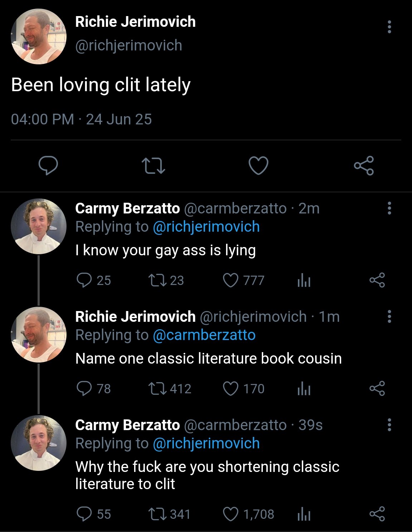The width and height of the screenshot is (412, 532).
Task: Like the main tweet with heart icon
Action: click(258, 166)
